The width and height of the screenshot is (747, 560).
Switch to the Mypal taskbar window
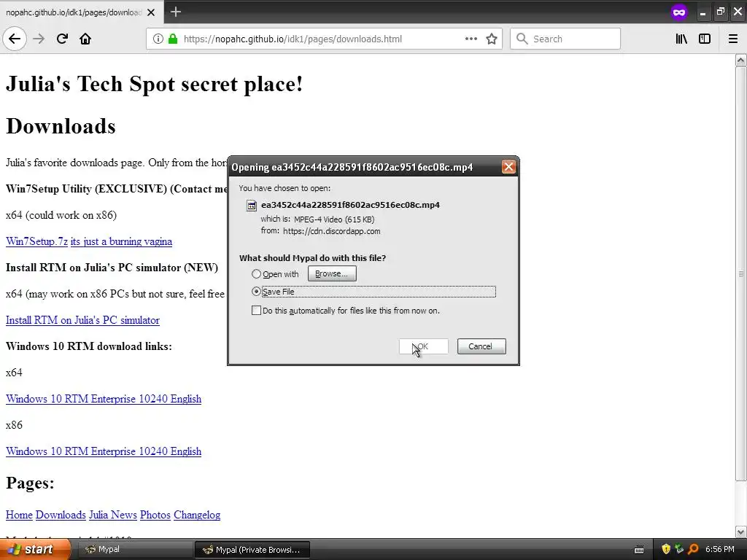tap(134, 550)
